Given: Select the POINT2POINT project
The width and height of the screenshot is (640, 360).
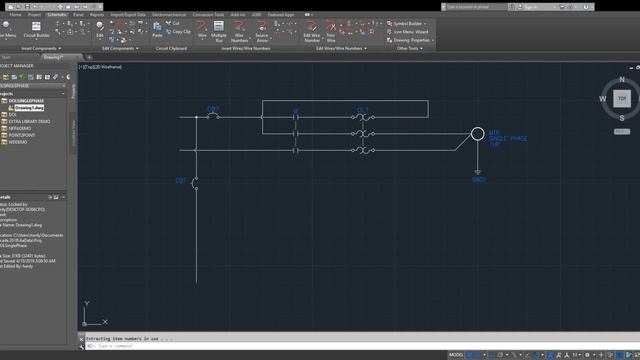Looking at the screenshot, I should pyautogui.click(x=22, y=135).
